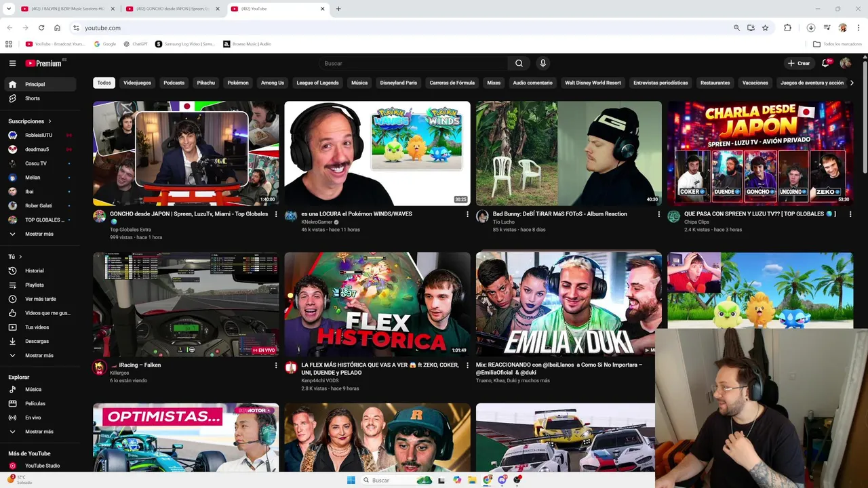Click install app icon in address bar
This screenshot has width=868, height=488.
(751, 28)
